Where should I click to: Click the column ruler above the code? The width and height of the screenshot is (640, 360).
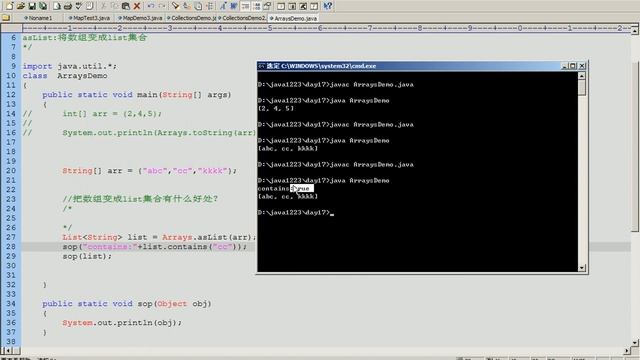pos(326,28)
